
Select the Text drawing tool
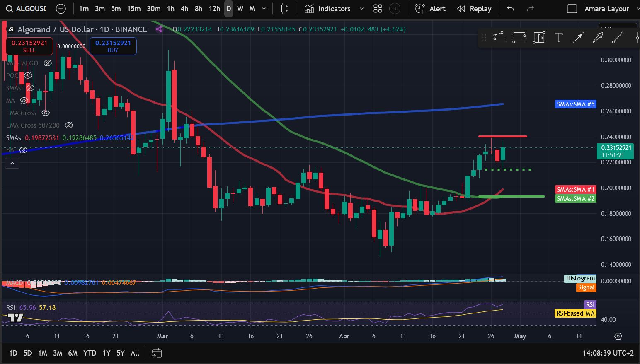click(x=558, y=38)
